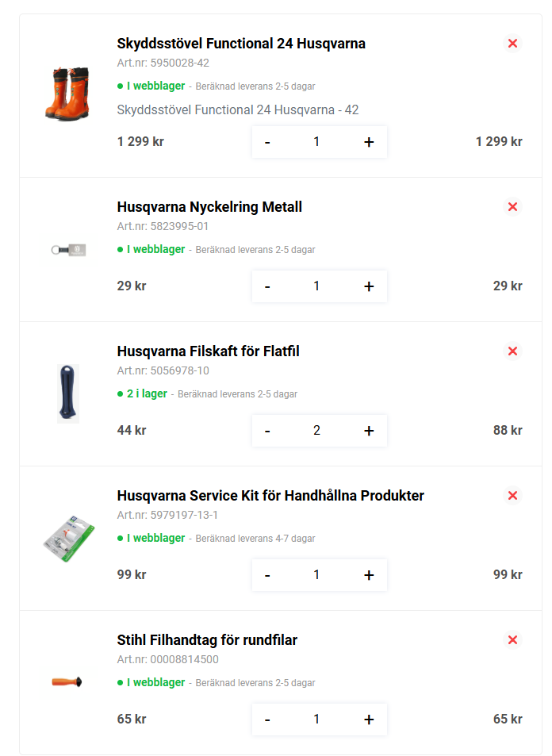
Task: Edit the quantity field for Husqvarna Filskaft
Action: [x=317, y=430]
